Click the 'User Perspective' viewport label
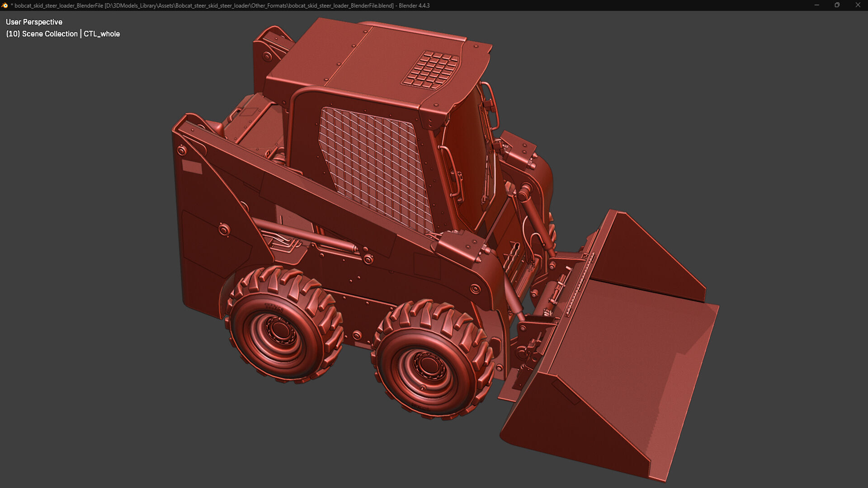This screenshot has height=488, width=868. pyautogui.click(x=34, y=22)
